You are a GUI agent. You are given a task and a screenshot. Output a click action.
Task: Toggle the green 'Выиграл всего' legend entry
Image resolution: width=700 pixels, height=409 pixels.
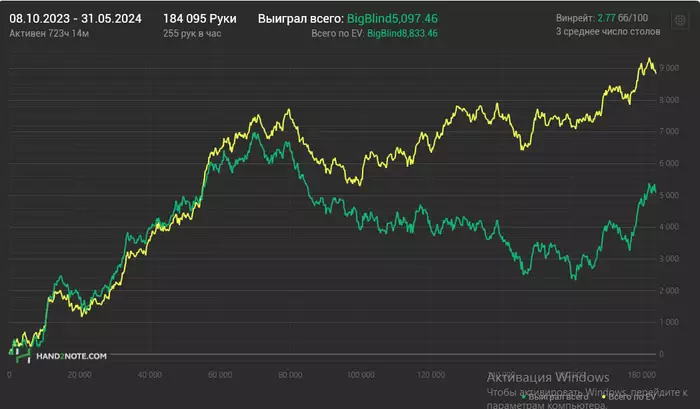555,396
